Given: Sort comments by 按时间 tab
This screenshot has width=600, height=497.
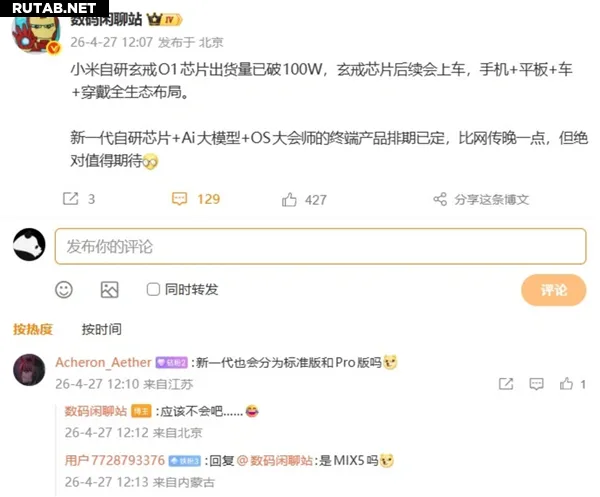Looking at the screenshot, I should pos(102,329).
